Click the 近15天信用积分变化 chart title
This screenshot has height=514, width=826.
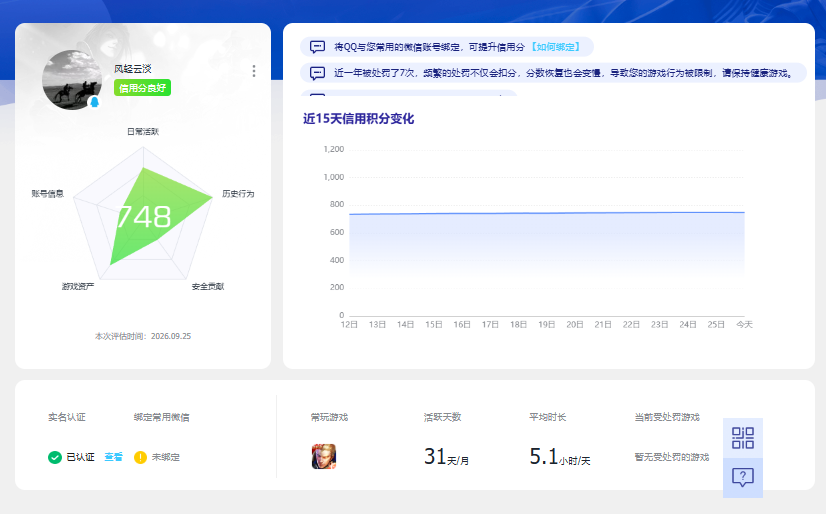359,119
